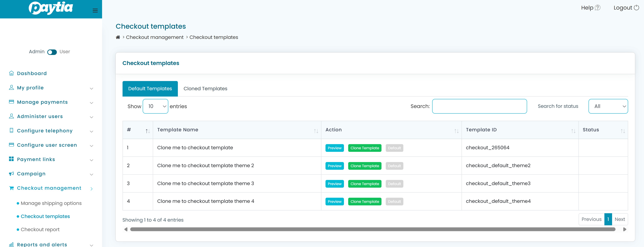Open Dashboard via house icon
The image size is (644, 247).
11,73
